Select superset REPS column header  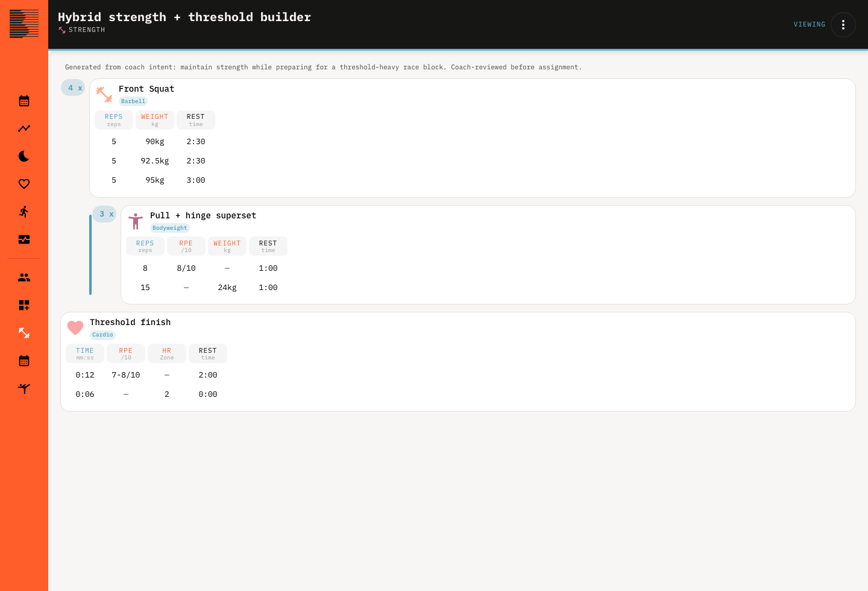[x=145, y=246]
